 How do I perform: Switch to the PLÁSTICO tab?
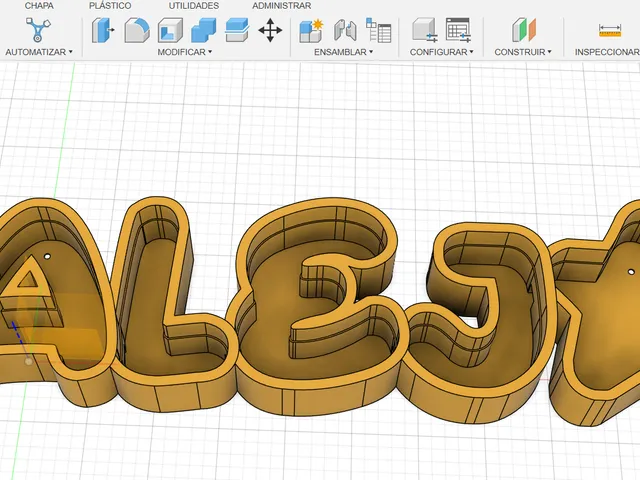click(110, 6)
